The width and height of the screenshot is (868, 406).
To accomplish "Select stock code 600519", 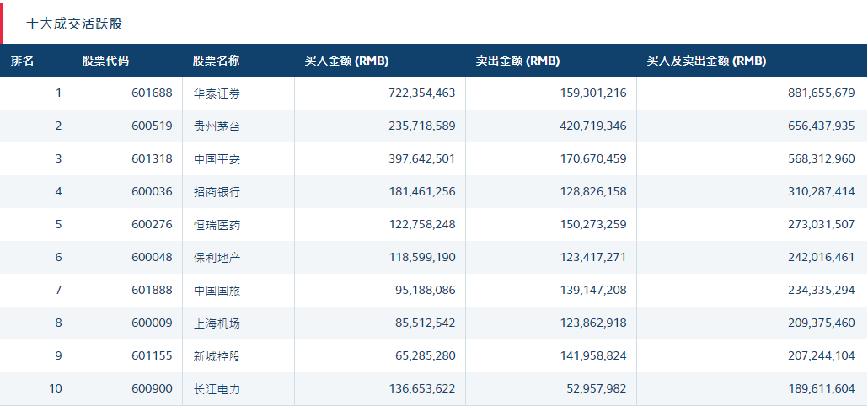I will 153,126.
